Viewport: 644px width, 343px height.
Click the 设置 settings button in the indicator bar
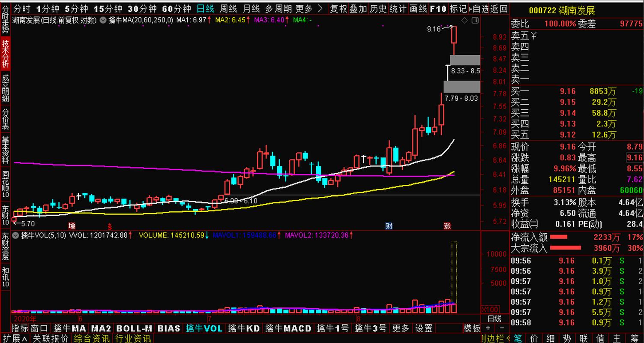click(x=424, y=328)
